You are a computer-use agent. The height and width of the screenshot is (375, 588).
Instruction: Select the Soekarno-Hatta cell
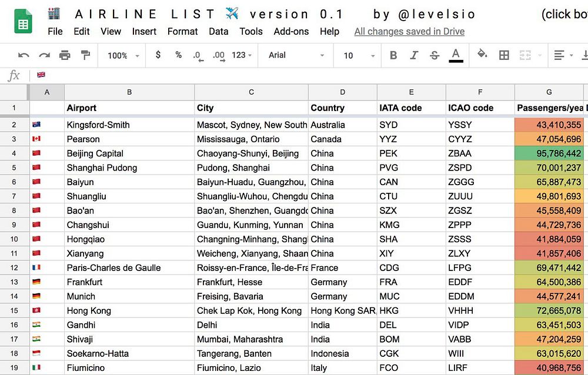click(129, 354)
